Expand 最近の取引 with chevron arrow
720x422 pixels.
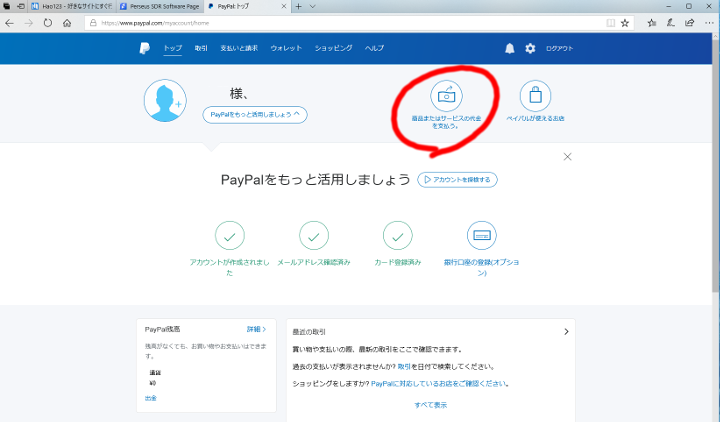pos(566,332)
